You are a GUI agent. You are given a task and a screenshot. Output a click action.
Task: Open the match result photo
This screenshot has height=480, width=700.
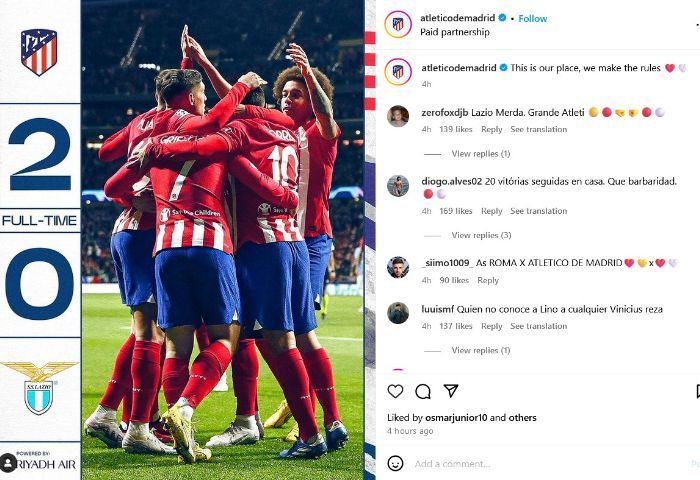(222, 240)
